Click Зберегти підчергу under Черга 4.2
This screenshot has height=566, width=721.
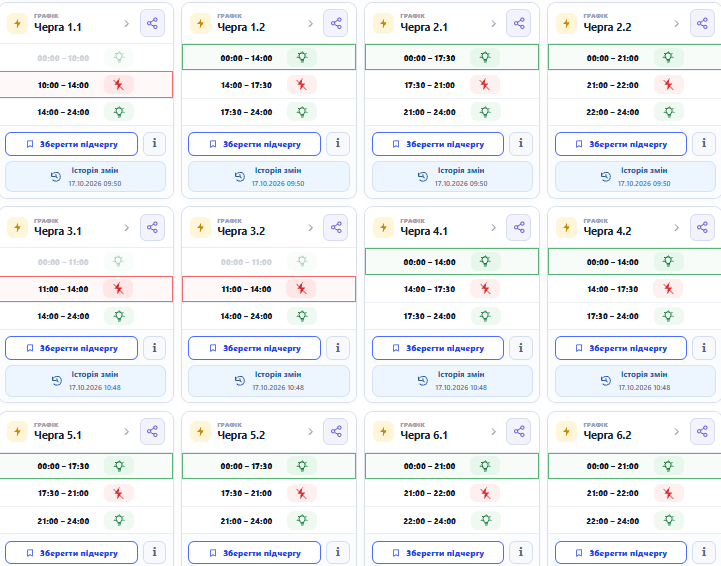pos(621,348)
